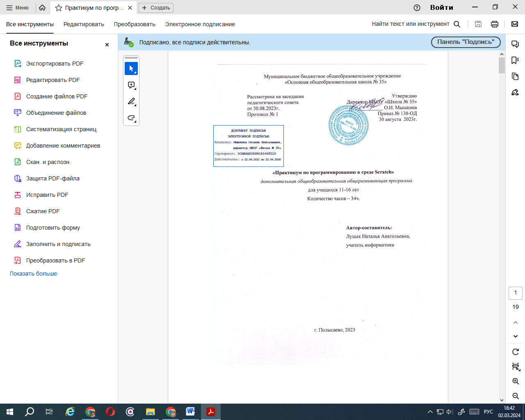Send the file by email icon
The height and width of the screenshot is (420, 525).
coord(515,24)
